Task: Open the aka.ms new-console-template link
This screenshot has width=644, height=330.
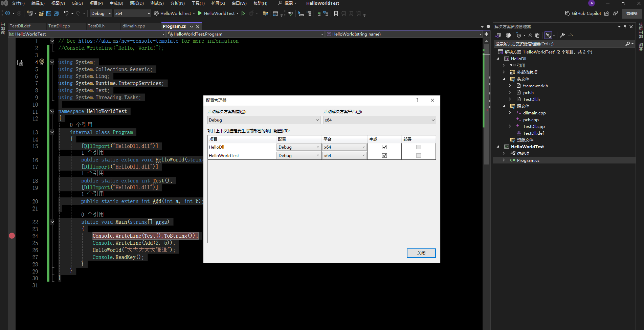Action: point(128,41)
